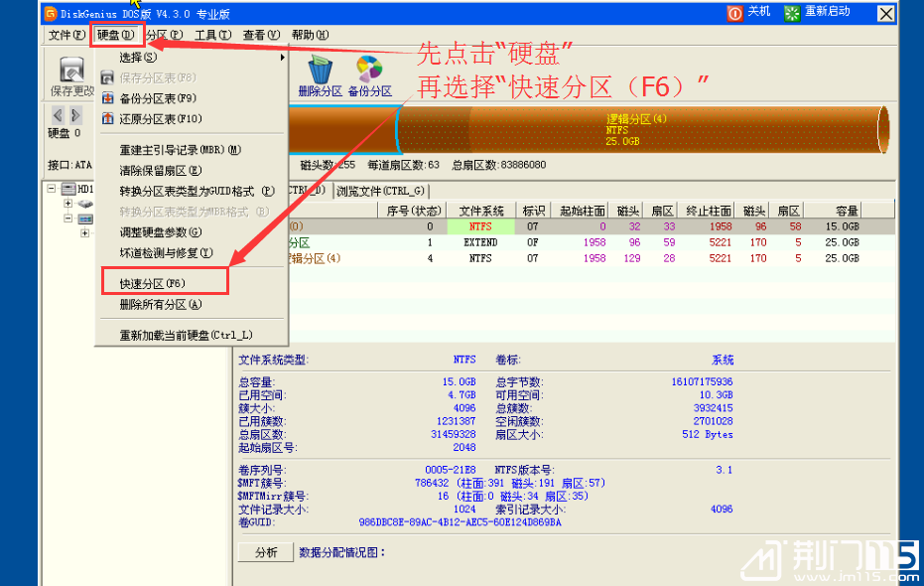The height and width of the screenshot is (586, 924).
Task: Open the 分区(P) menu
Action: click(165, 35)
